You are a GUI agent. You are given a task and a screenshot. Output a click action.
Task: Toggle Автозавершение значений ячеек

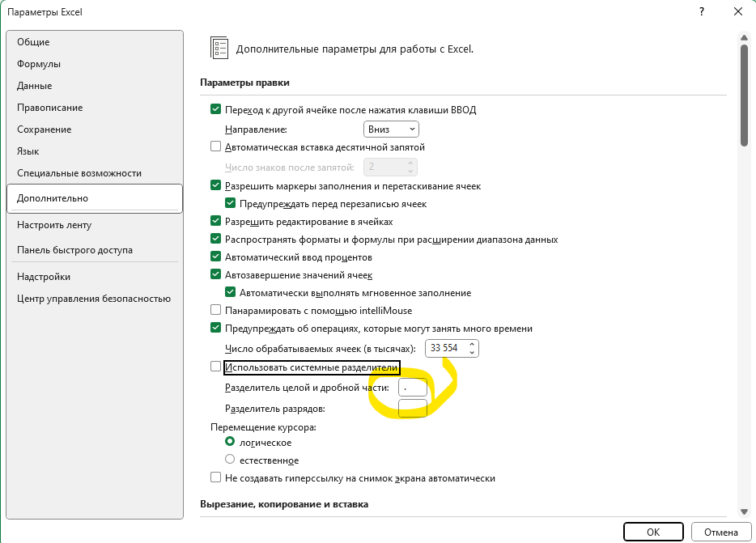click(215, 275)
